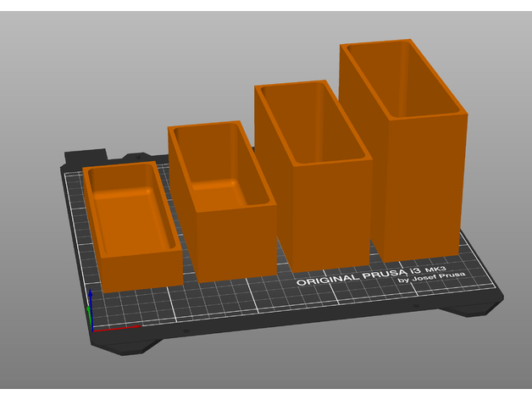Click the front face of the second box

(237, 242)
